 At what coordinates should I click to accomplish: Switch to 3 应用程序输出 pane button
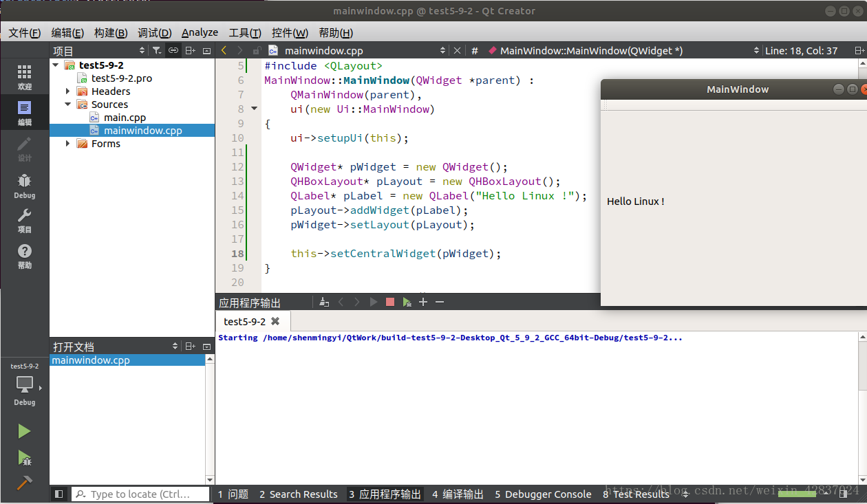[x=385, y=494]
